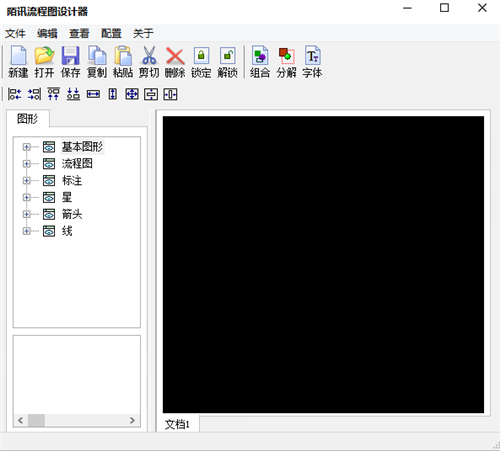500x451 pixels.
Task: Delete the selection with red X 删除 icon
Action: tap(175, 62)
